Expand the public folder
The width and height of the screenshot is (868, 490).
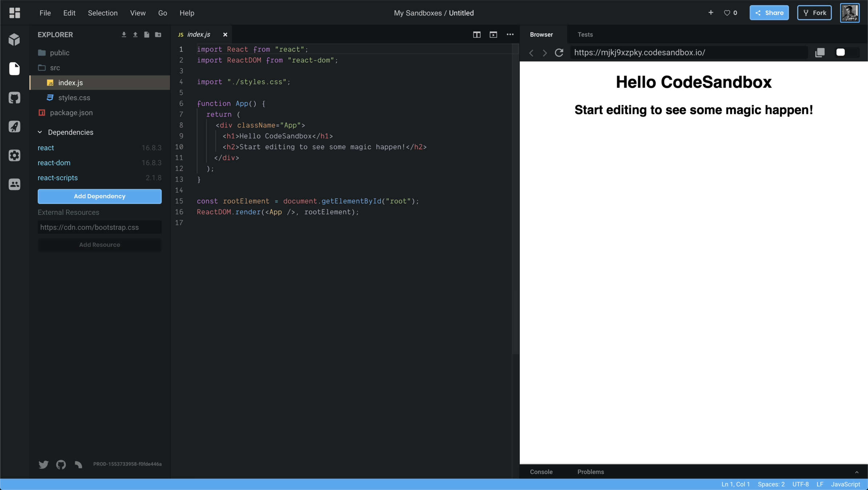(59, 53)
